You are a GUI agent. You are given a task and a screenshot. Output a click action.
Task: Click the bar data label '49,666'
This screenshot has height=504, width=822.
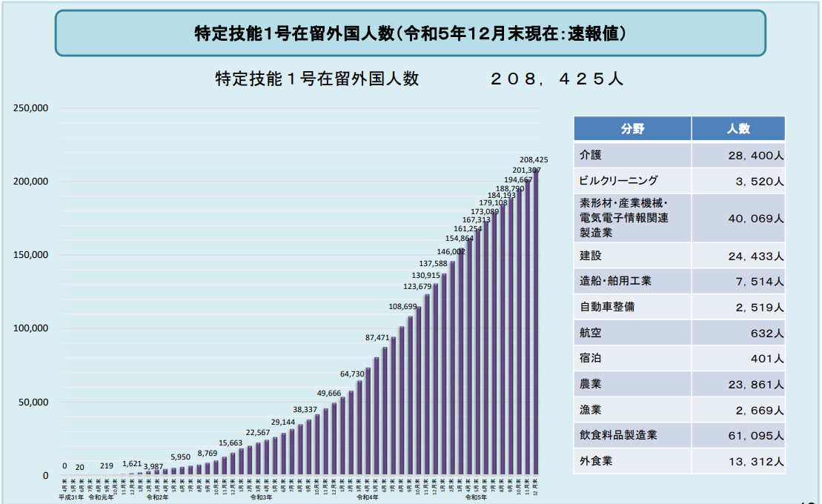tap(328, 394)
